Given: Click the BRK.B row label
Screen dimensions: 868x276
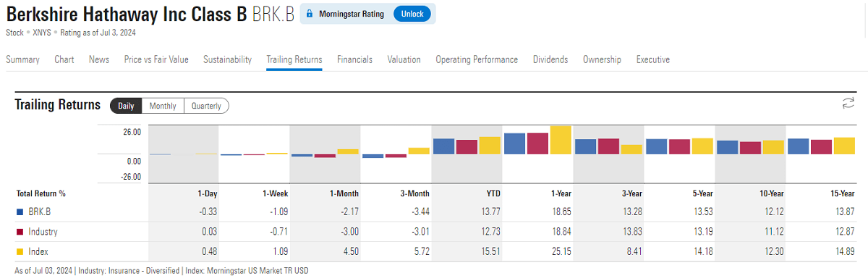Looking at the screenshot, I should pos(40,212).
